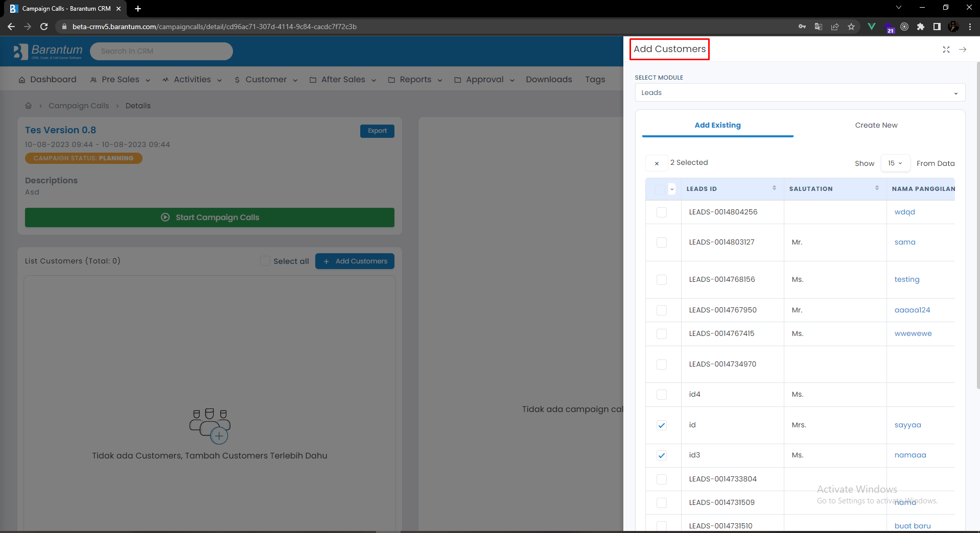Open the Chrome three-dot menu
Image resolution: width=980 pixels, height=533 pixels.
pos(970,27)
